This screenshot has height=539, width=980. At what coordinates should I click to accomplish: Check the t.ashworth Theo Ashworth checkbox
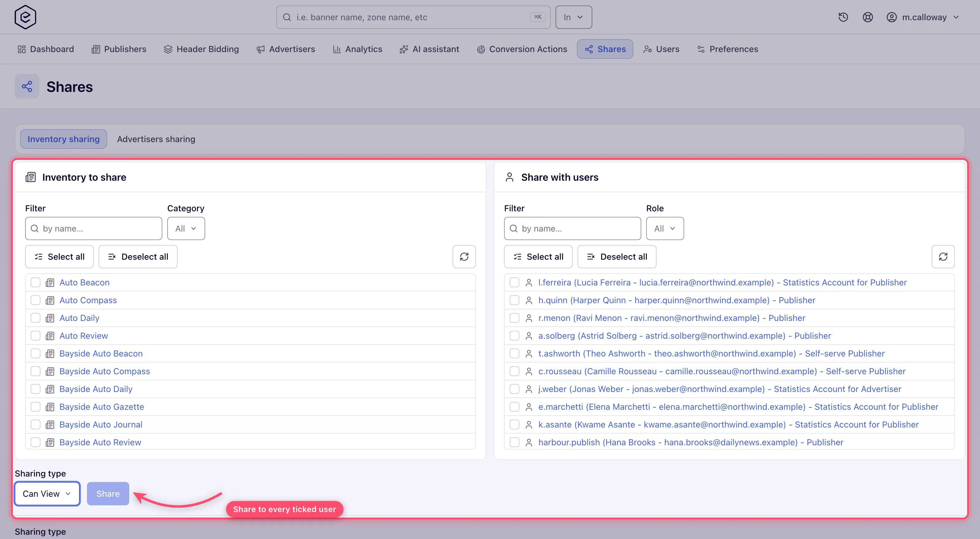tap(514, 353)
